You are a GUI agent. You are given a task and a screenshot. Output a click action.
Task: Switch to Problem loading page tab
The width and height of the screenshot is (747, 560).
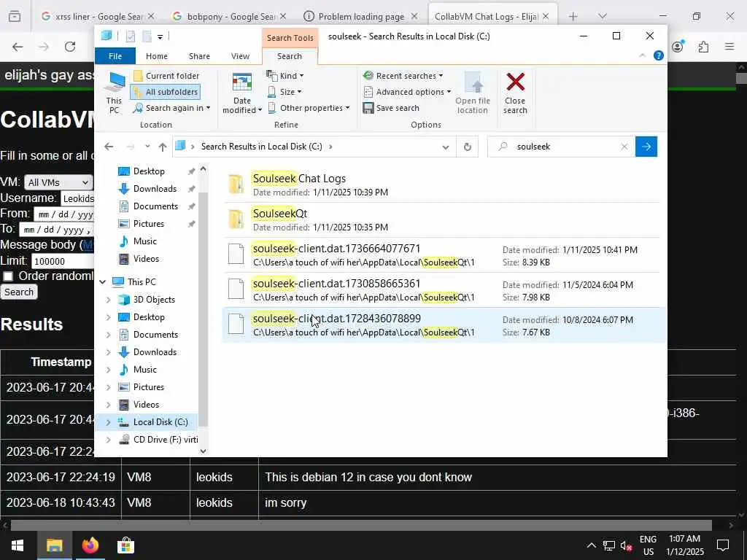point(361,16)
